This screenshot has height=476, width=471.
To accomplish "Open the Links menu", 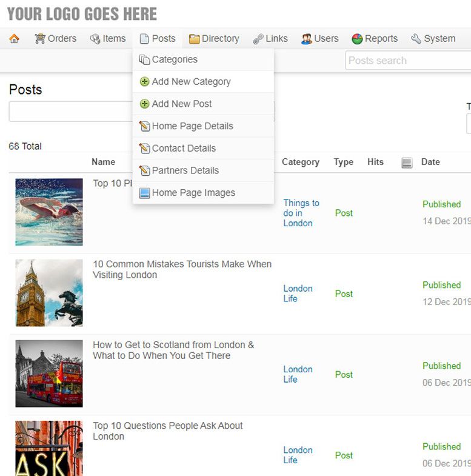I will [270, 39].
